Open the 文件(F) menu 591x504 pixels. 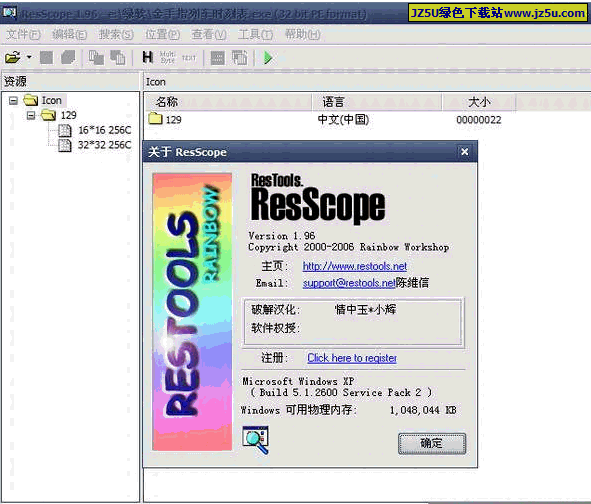pyautogui.click(x=23, y=35)
